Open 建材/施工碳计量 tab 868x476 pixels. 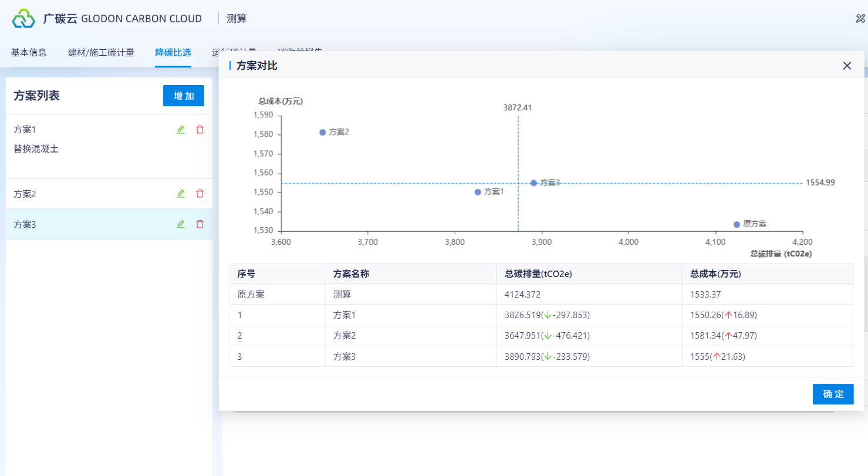pos(101,52)
